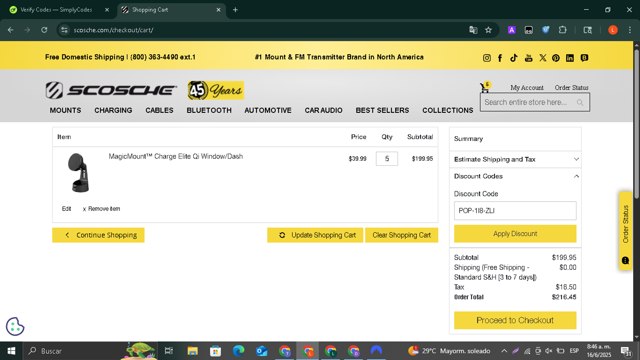Open Scosche YouTube channel icon
The height and width of the screenshot is (360, 640).
click(529, 58)
